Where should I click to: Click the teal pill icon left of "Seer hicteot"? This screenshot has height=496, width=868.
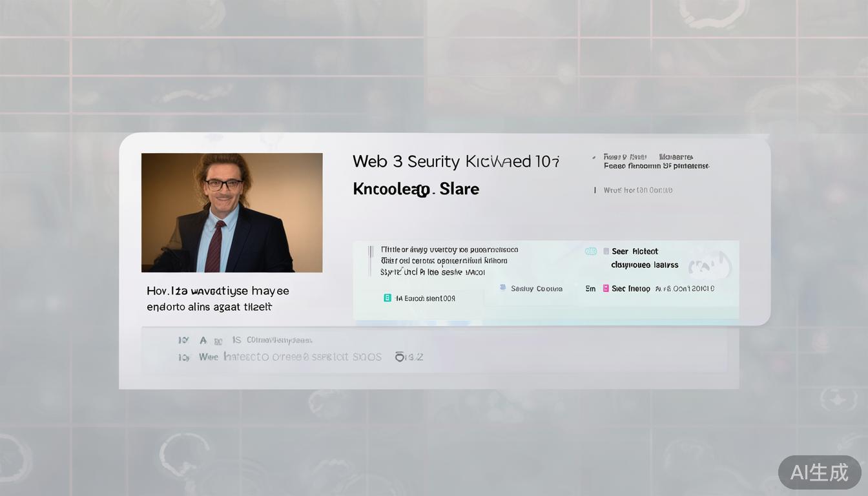point(590,251)
